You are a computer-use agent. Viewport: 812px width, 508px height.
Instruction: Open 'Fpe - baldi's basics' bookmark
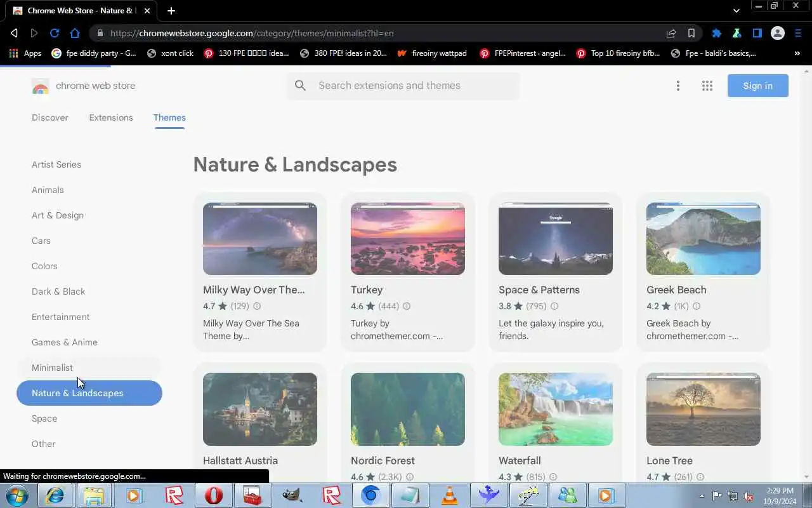714,53
